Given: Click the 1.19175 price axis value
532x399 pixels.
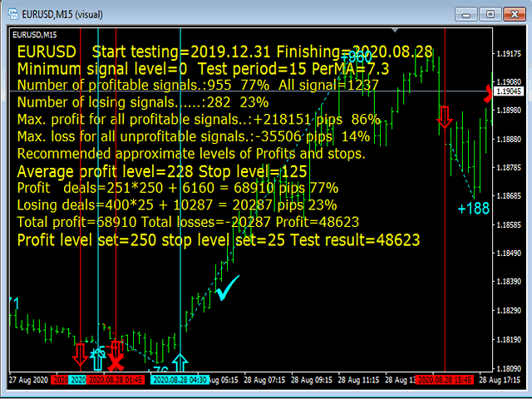Looking at the screenshot, I should 509,53.
